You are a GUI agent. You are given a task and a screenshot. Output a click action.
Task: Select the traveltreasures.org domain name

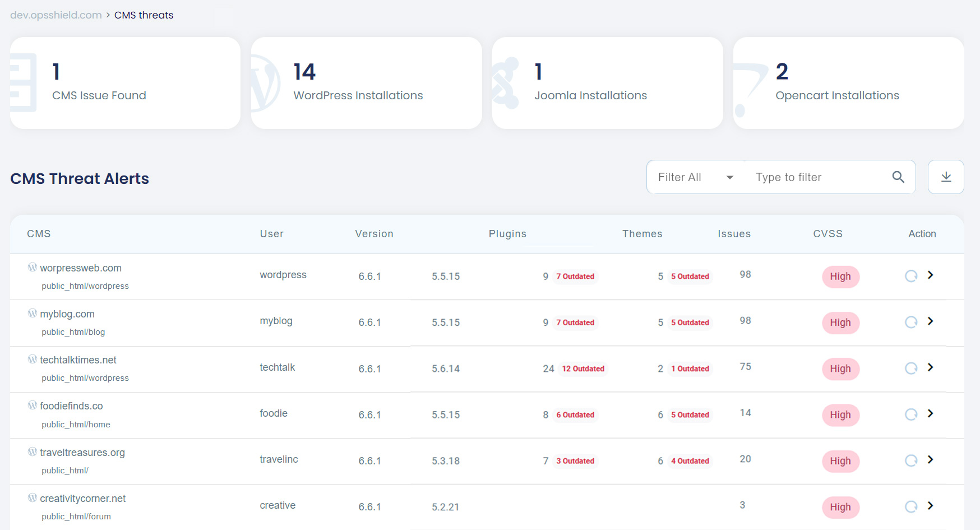82,453
